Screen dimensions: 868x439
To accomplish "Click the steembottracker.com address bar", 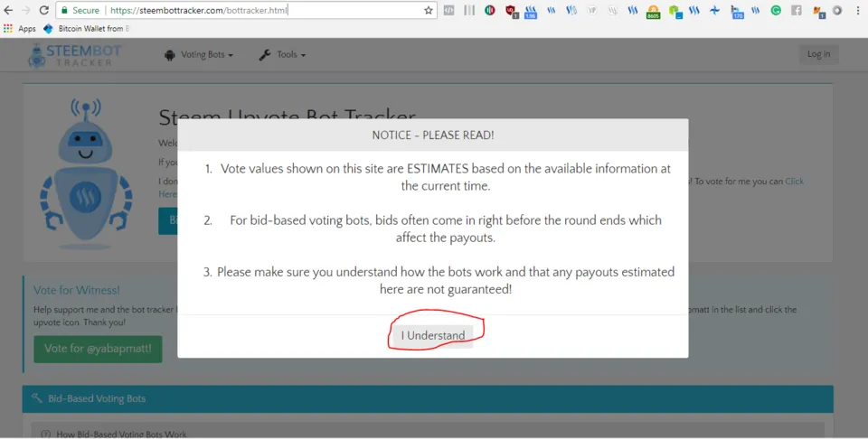I will (x=246, y=10).
